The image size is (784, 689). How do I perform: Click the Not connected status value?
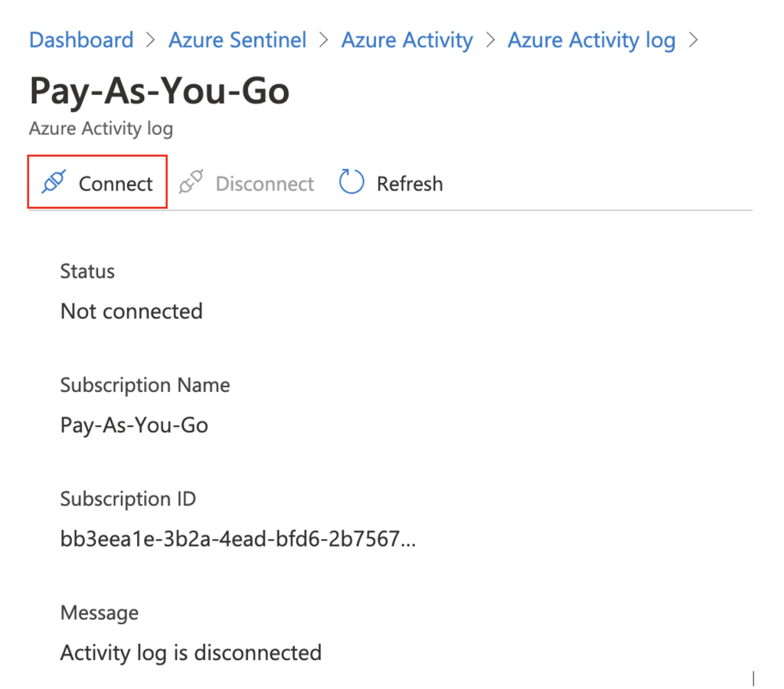(x=132, y=312)
